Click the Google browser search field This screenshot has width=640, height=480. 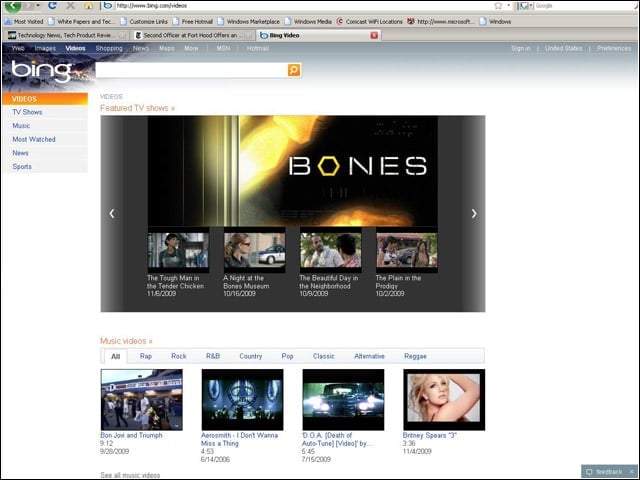pos(584,6)
